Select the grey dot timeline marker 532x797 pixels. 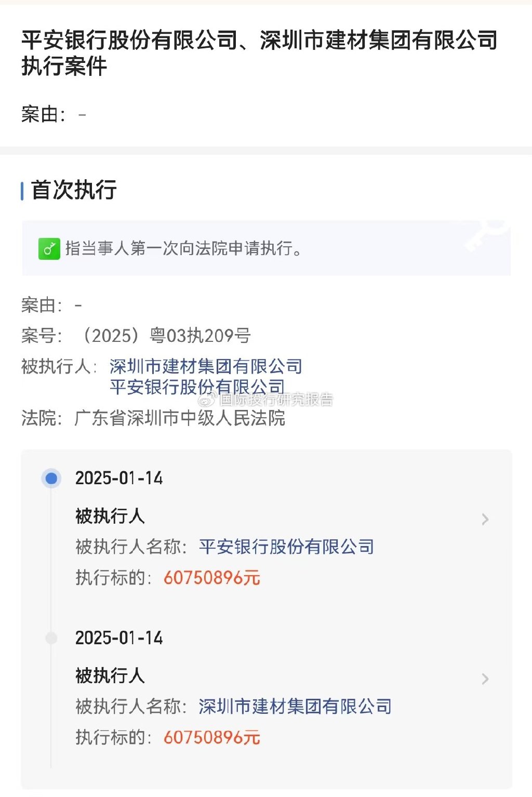click(51, 637)
